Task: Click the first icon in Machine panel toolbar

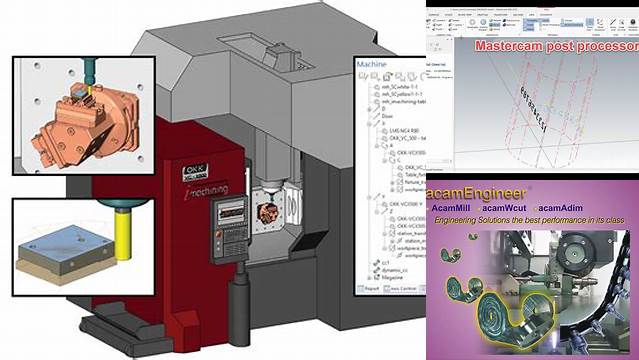Action: [362, 76]
